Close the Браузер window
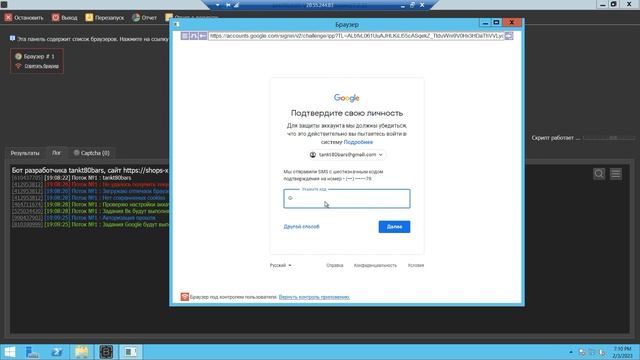This screenshot has height=360, width=640. tap(512, 23)
